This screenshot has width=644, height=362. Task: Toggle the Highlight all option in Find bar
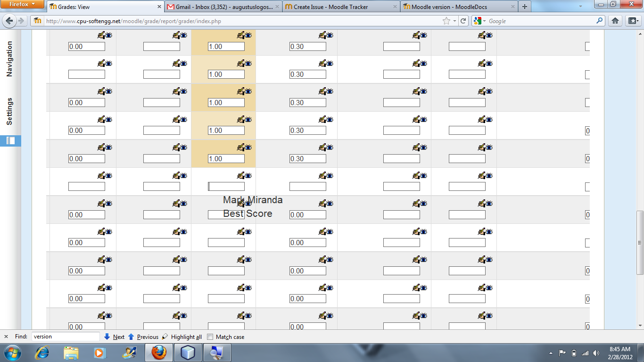[x=182, y=337]
